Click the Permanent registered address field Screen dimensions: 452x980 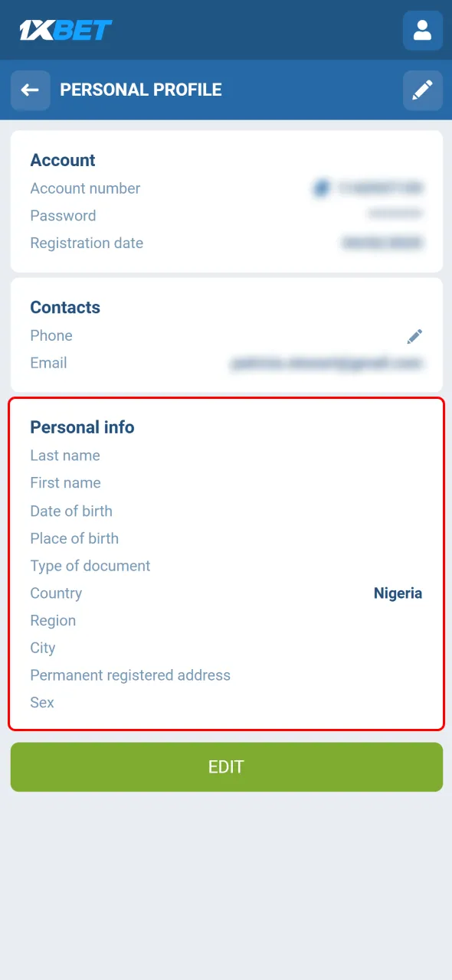click(x=130, y=675)
